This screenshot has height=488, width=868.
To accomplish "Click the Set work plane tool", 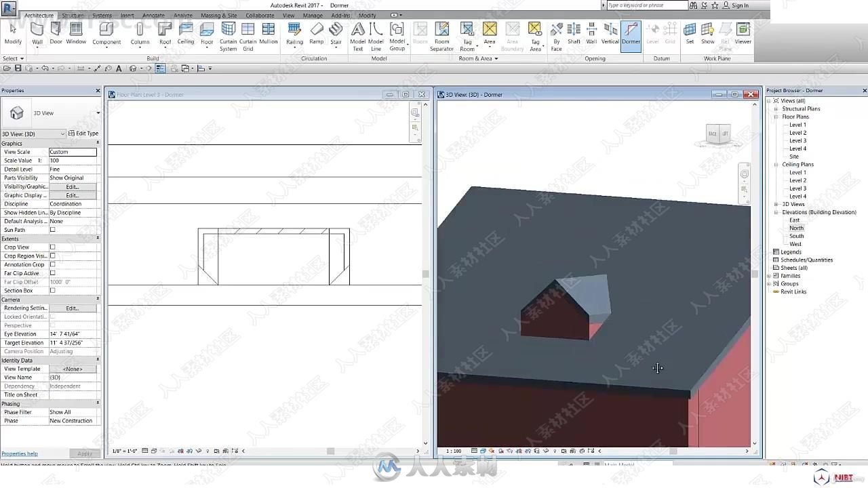I will pos(690,34).
